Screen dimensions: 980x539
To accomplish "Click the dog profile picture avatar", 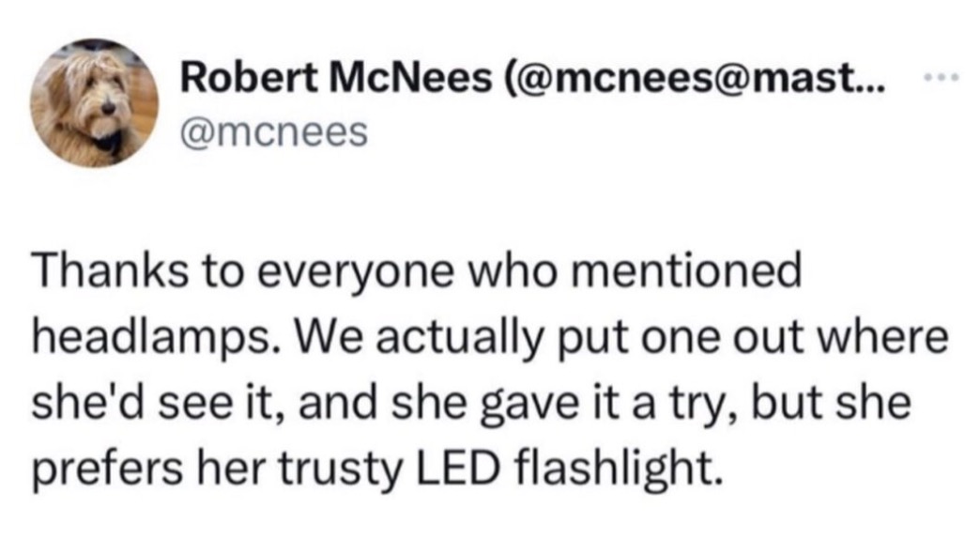I will point(95,104).
